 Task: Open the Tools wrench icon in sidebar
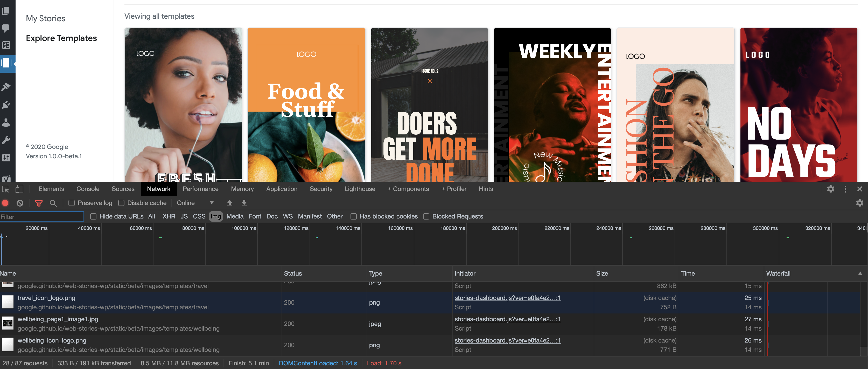coord(6,140)
